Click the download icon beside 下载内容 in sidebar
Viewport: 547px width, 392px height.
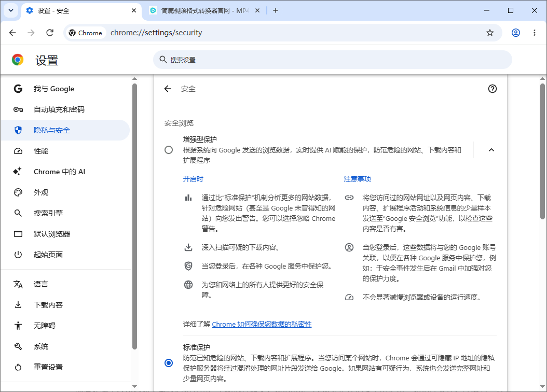pos(18,305)
